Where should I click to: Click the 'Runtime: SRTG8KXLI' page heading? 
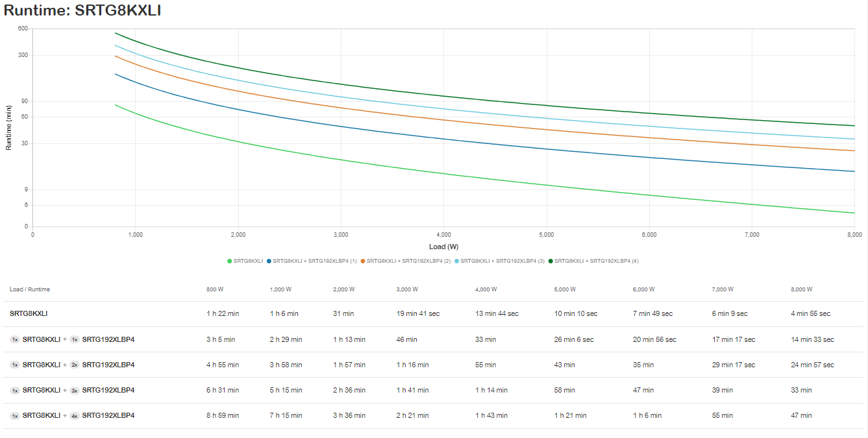pyautogui.click(x=82, y=10)
